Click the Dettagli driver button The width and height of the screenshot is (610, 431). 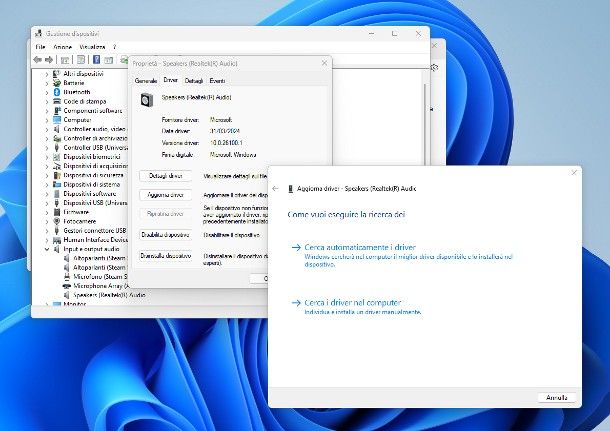coord(165,175)
